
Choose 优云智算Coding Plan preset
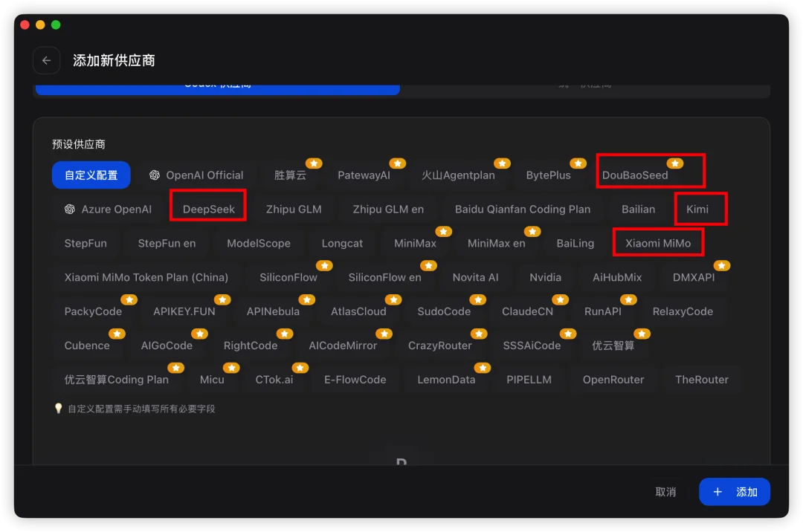[117, 380]
